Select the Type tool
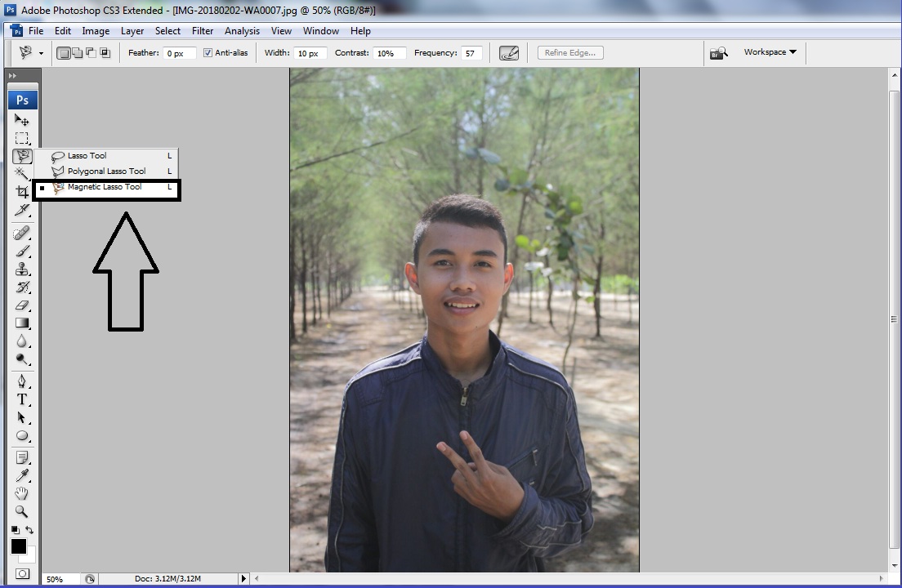The image size is (902, 588). 22,399
